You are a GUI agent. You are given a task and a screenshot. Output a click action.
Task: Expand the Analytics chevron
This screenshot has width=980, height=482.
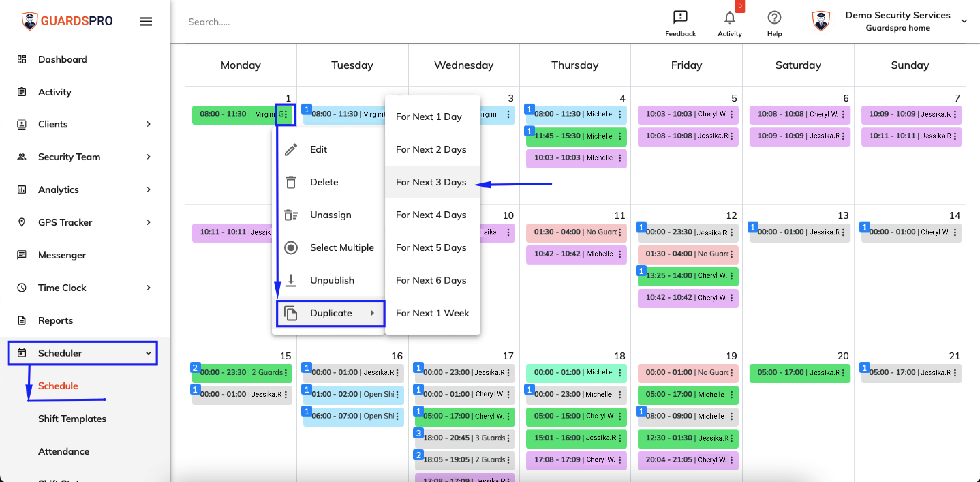149,189
